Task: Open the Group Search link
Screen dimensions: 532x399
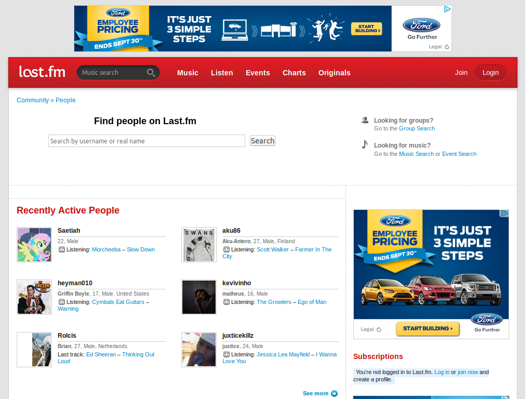Action: tap(417, 129)
